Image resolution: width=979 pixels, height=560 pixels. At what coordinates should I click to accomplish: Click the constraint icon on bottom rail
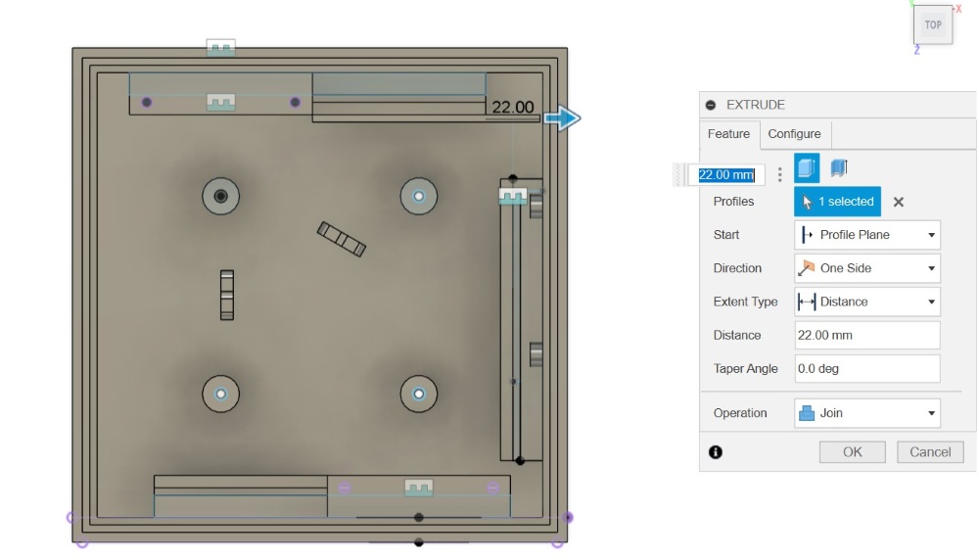coord(418,487)
